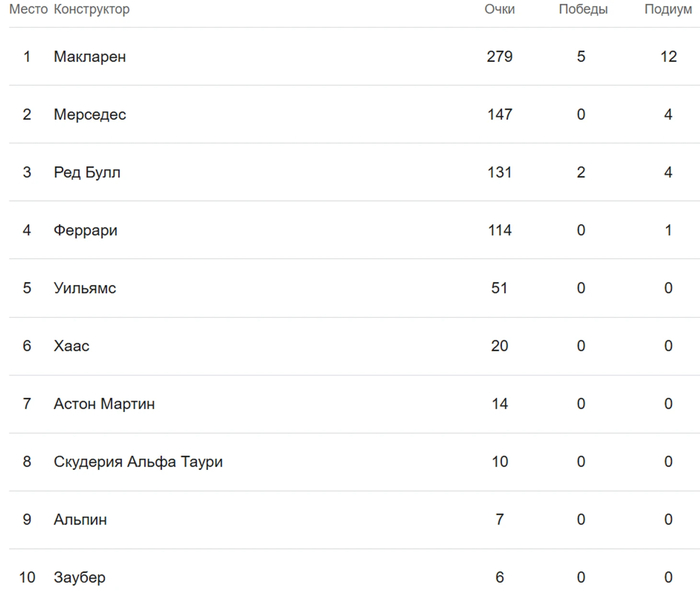Click the Победы column header

(582, 10)
